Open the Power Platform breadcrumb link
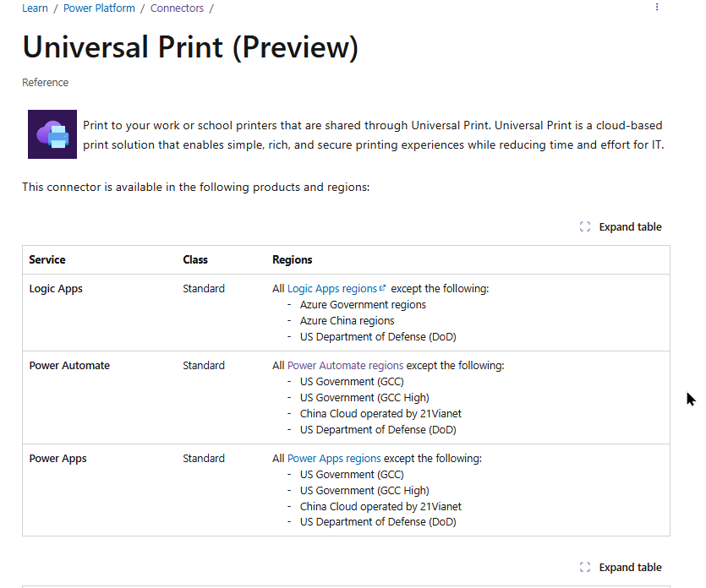 [99, 8]
